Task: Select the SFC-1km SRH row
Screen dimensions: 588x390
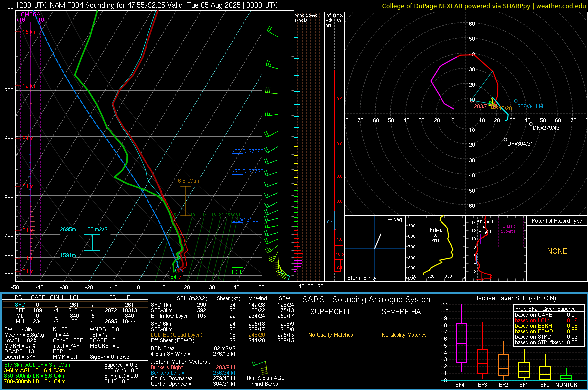Action: point(222,305)
